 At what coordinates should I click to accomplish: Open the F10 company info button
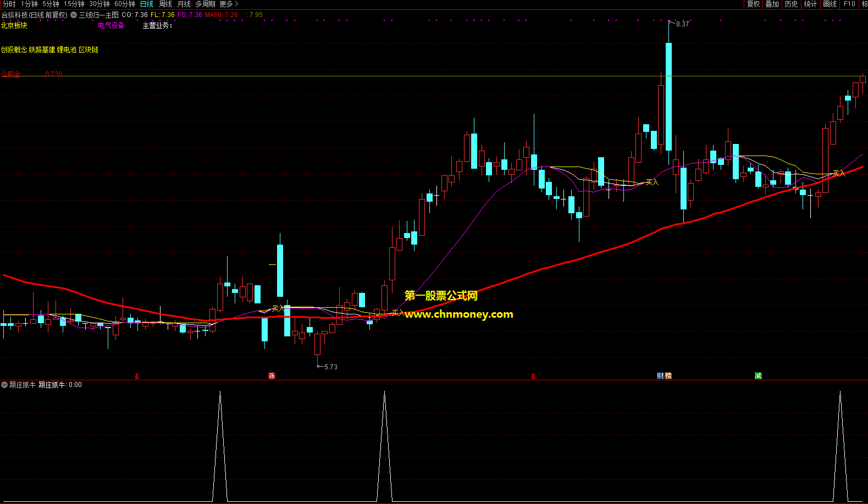[849, 4]
